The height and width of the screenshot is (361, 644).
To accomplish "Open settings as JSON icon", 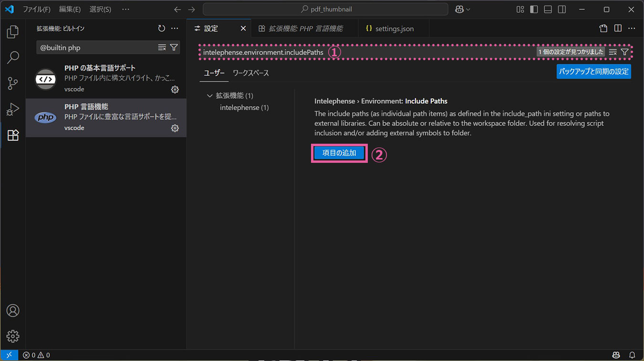I will click(x=603, y=29).
